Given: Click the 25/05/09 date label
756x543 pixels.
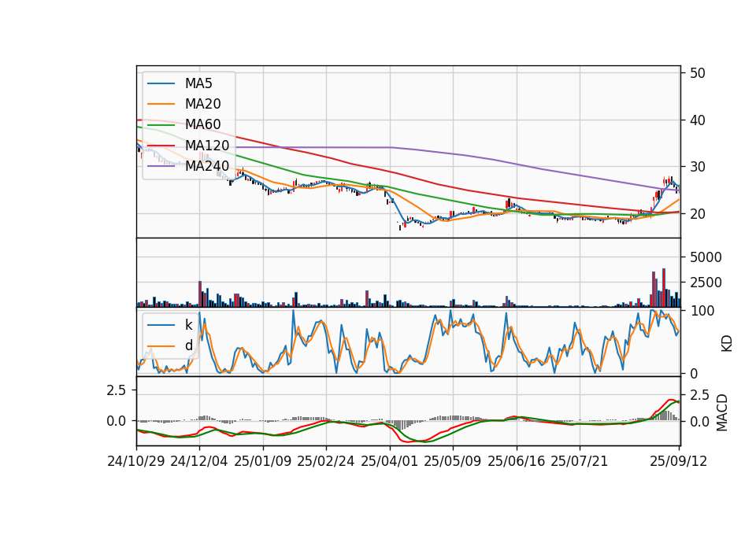Looking at the screenshot, I should click(453, 461).
